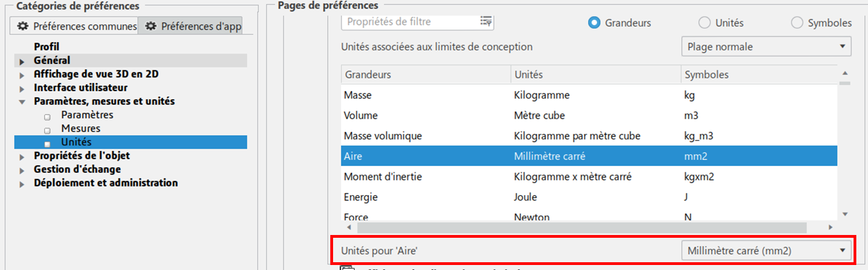The width and height of the screenshot is (868, 270).
Task: Switch to the Préférences communes tab
Action: click(x=76, y=26)
